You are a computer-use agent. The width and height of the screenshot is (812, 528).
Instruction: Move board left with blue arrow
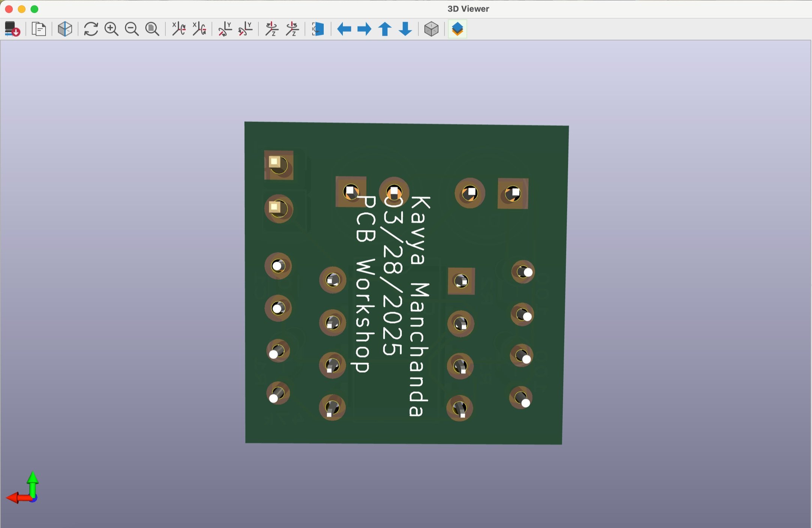pos(344,29)
